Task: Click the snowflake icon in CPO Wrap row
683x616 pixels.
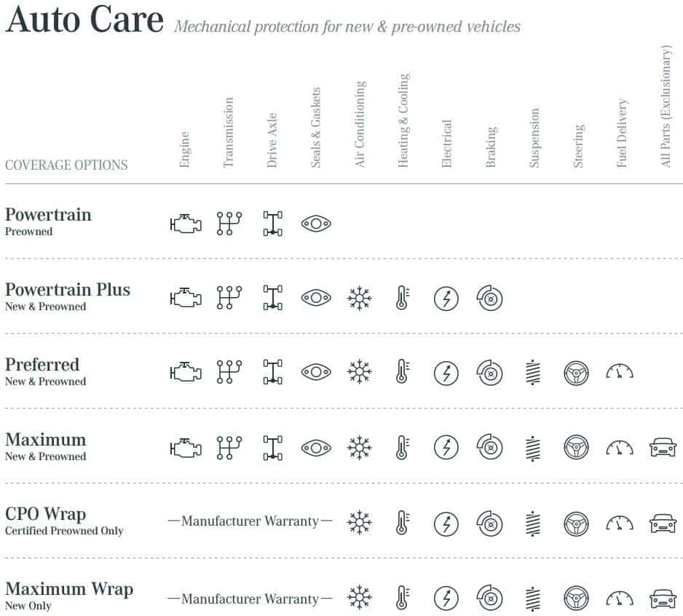Action: 360,522
